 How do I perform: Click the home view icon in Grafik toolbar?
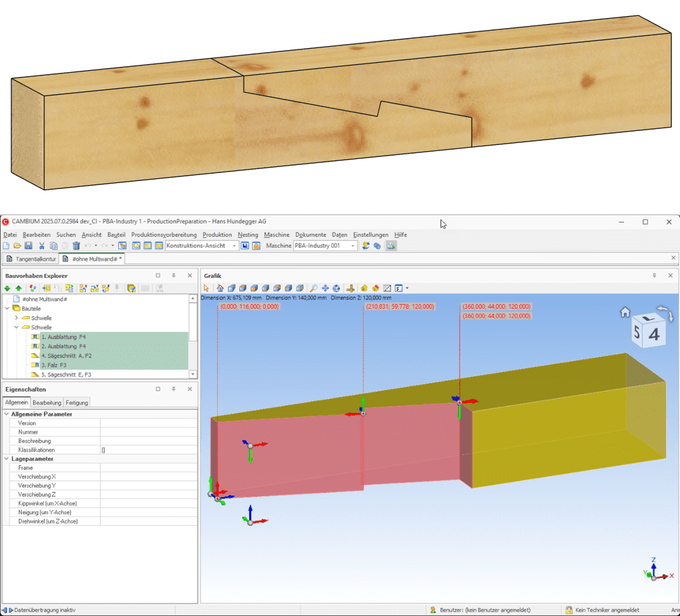point(220,288)
